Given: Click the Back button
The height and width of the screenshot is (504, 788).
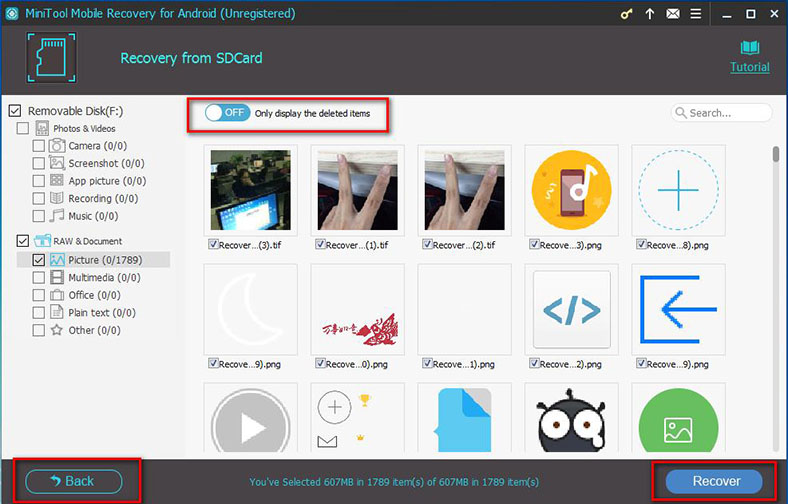Looking at the screenshot, I should (x=74, y=481).
